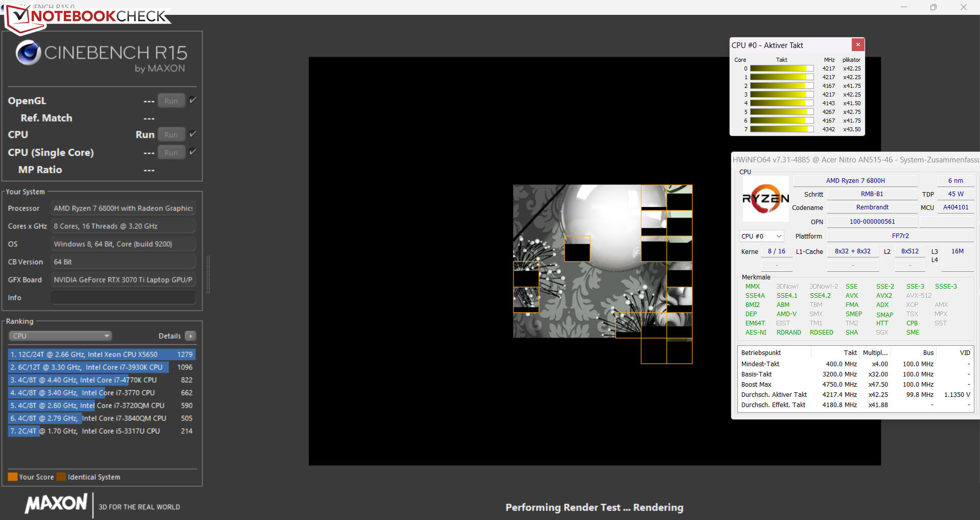The width and height of the screenshot is (980, 520).
Task: Toggle the CPU (Single Core) checkbox
Action: [x=193, y=152]
